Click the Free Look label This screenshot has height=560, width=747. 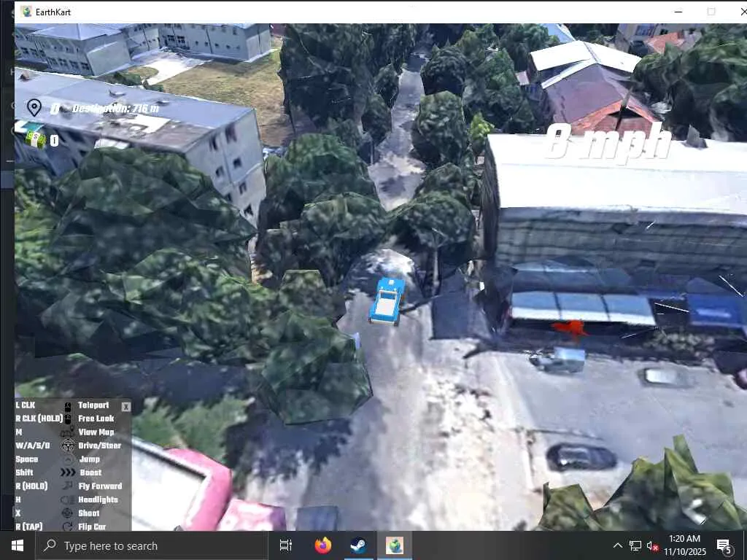click(96, 419)
